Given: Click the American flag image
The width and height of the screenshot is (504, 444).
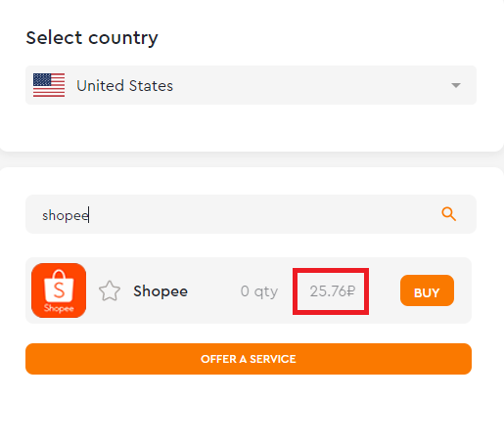Looking at the screenshot, I should click(49, 85).
